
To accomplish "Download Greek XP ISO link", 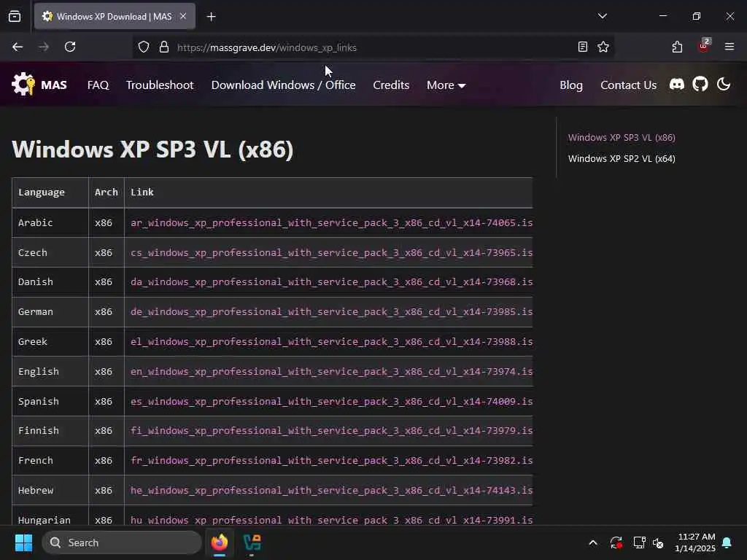I will [x=332, y=342].
